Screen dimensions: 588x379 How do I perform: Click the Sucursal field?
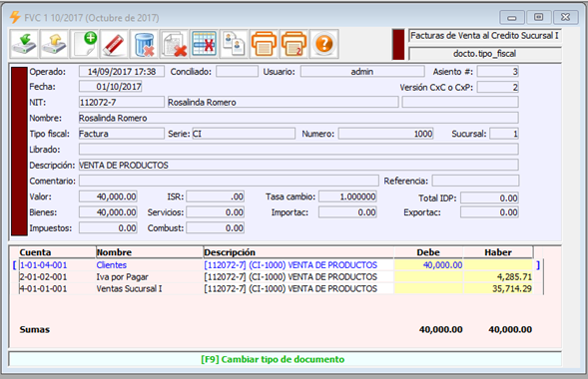pyautogui.click(x=504, y=134)
